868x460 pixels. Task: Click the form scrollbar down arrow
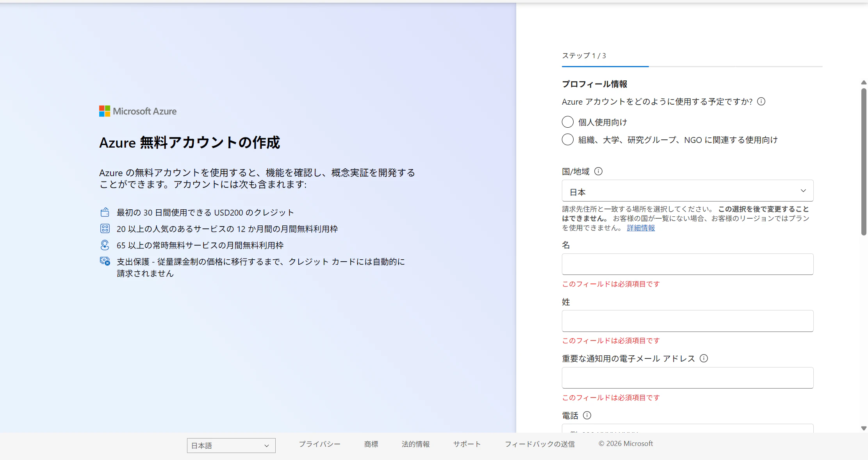coord(864,428)
